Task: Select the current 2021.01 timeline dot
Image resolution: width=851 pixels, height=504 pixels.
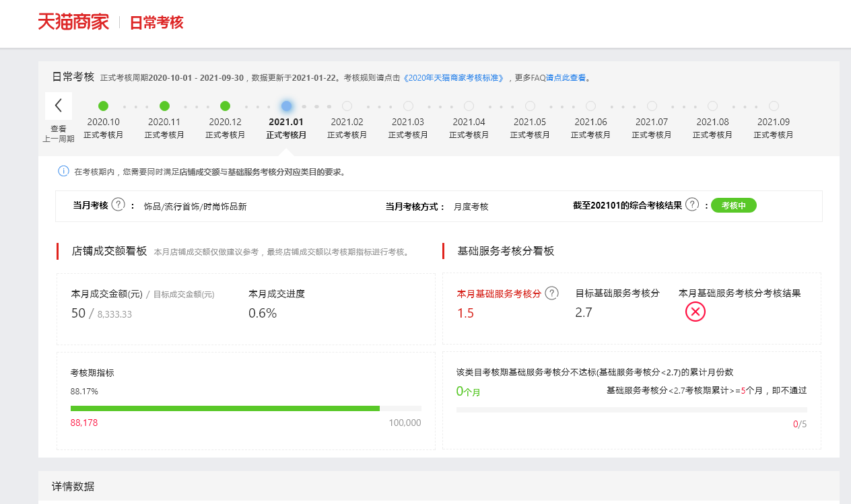Action: (x=286, y=106)
